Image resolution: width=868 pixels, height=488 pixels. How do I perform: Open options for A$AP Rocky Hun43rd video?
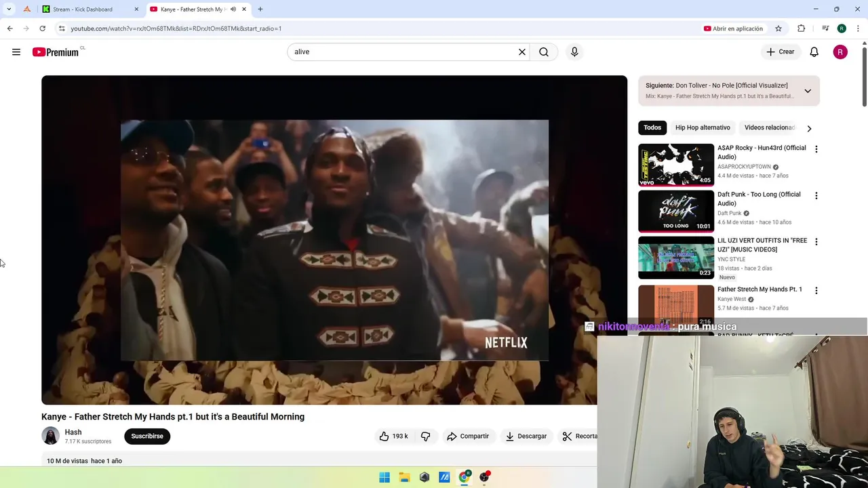(x=816, y=149)
